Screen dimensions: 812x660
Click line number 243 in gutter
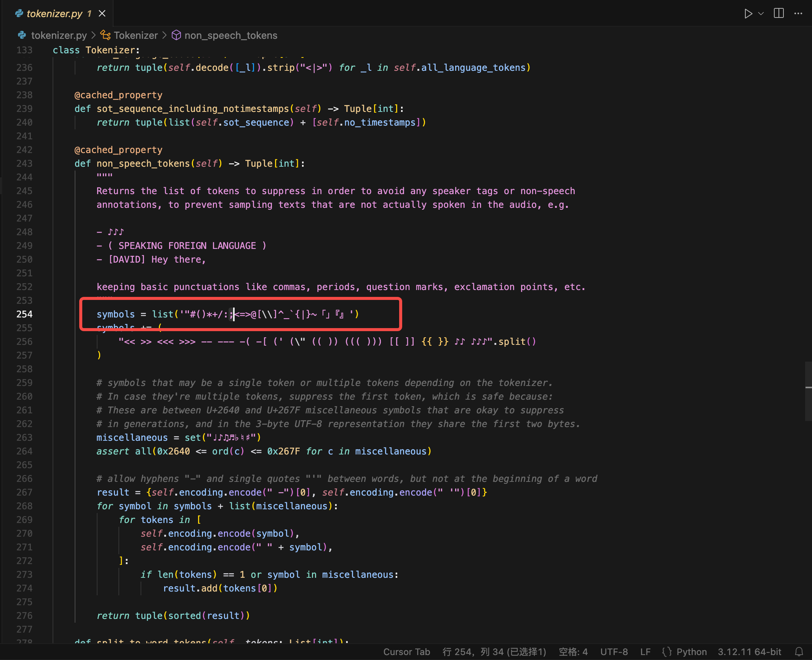(x=24, y=164)
